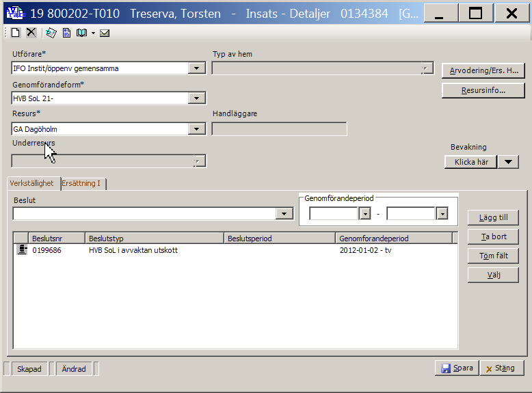The height and width of the screenshot is (393, 532).
Task: Click the Handläggare input field
Action: tap(279, 129)
